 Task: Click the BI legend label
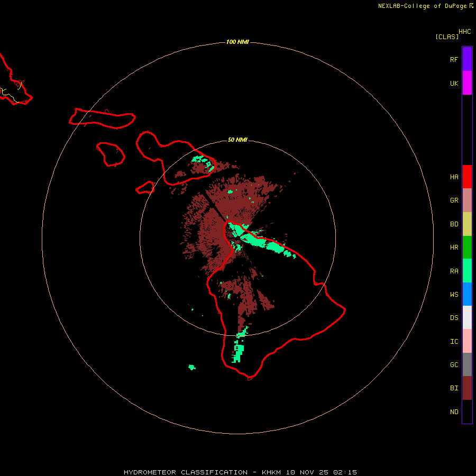(454, 388)
